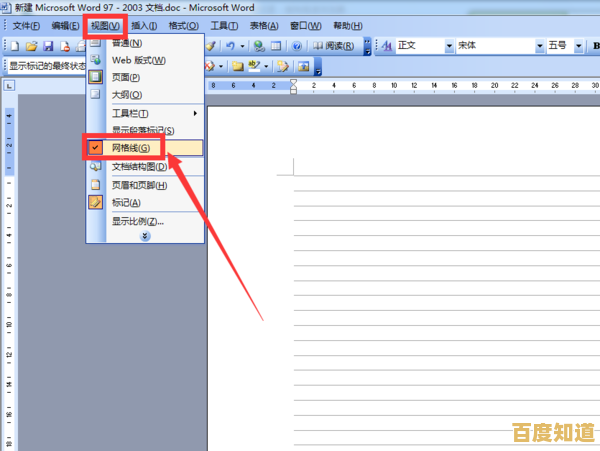Select the 页面(P) page layout view

(126, 77)
